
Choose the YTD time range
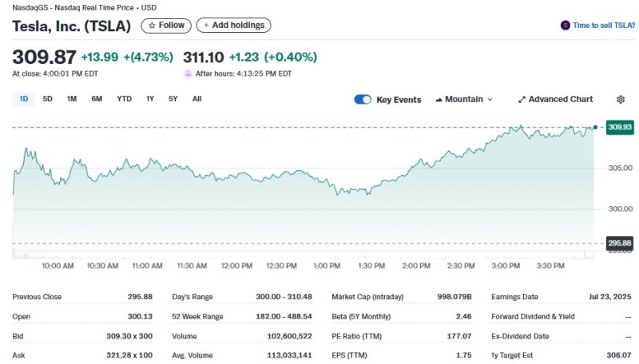(x=124, y=99)
